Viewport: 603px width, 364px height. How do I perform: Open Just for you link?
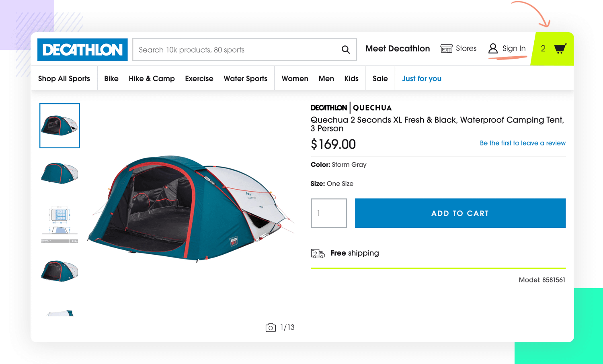422,79
